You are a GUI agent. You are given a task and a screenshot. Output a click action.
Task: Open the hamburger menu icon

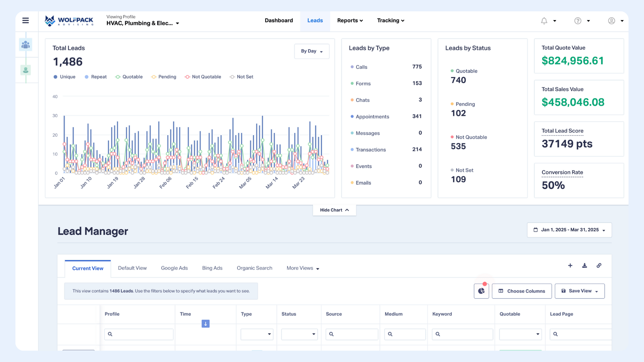pyautogui.click(x=25, y=20)
